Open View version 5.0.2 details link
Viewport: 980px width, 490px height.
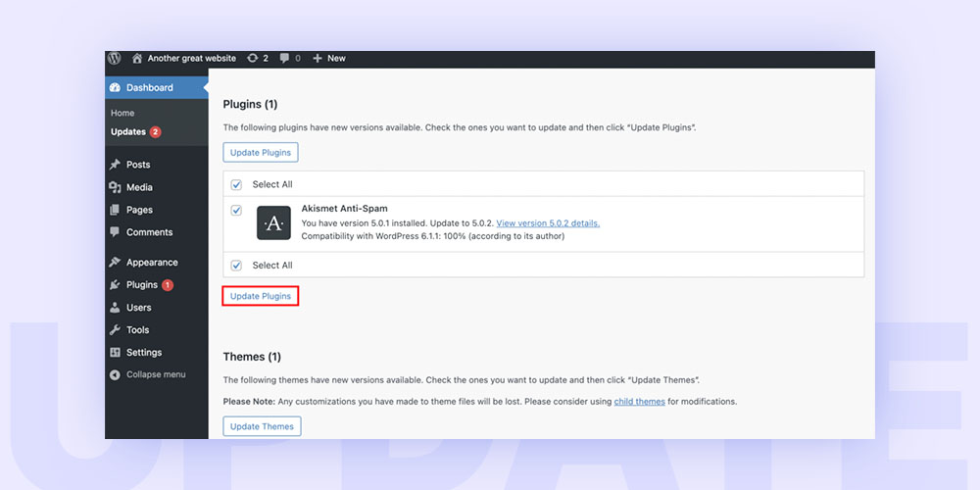[x=548, y=223]
